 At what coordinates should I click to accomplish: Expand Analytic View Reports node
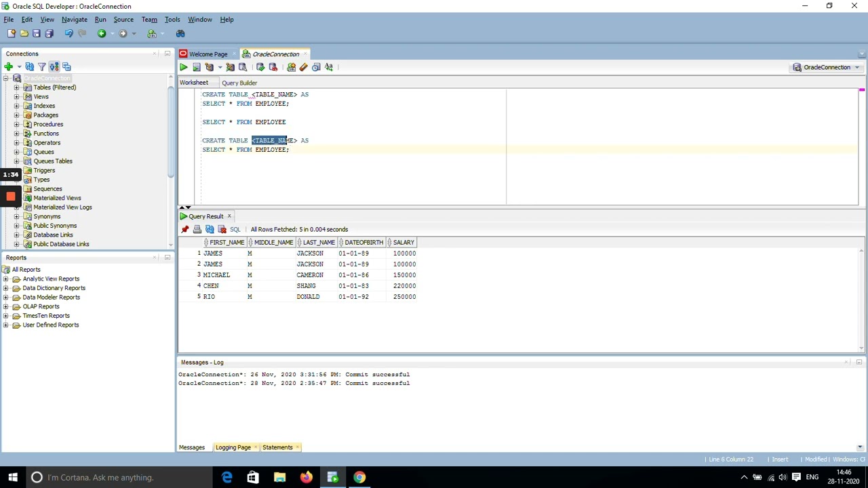(6, 279)
